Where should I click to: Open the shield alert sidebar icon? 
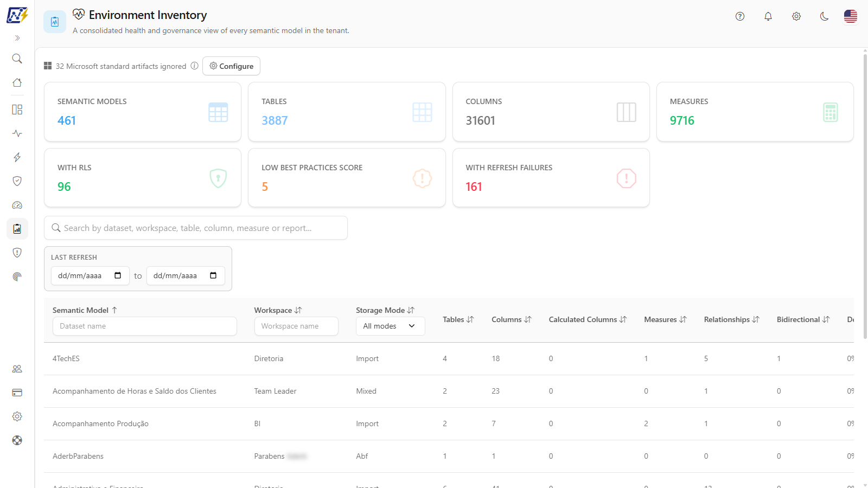pyautogui.click(x=17, y=253)
